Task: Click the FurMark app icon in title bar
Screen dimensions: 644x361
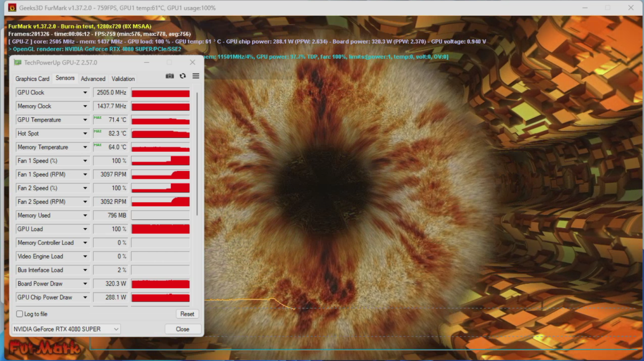Action: [x=12, y=8]
